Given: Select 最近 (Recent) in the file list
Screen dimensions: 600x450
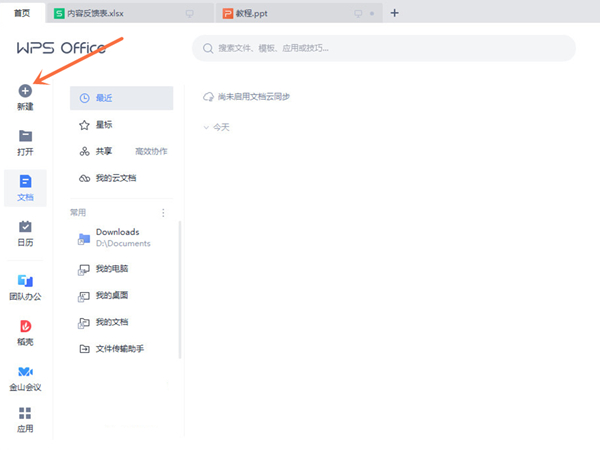Looking at the screenshot, I should click(x=120, y=98).
